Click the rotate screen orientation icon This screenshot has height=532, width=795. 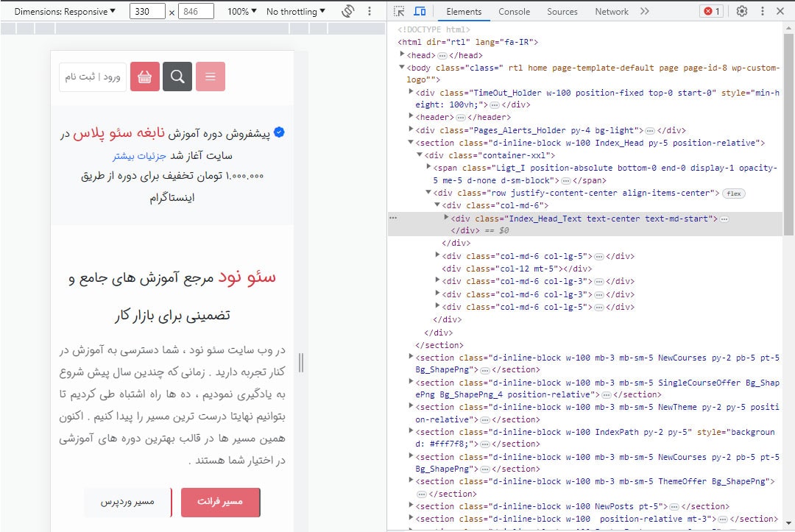(x=348, y=11)
